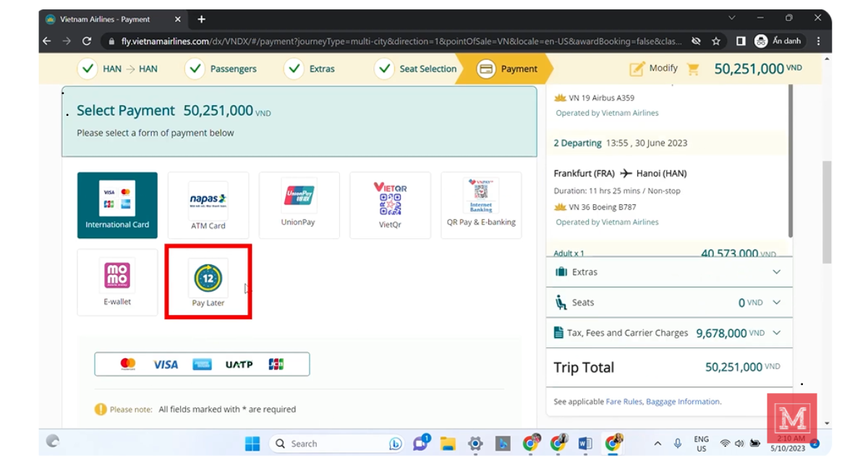
Task: Go to Passengers step
Action: tap(221, 69)
